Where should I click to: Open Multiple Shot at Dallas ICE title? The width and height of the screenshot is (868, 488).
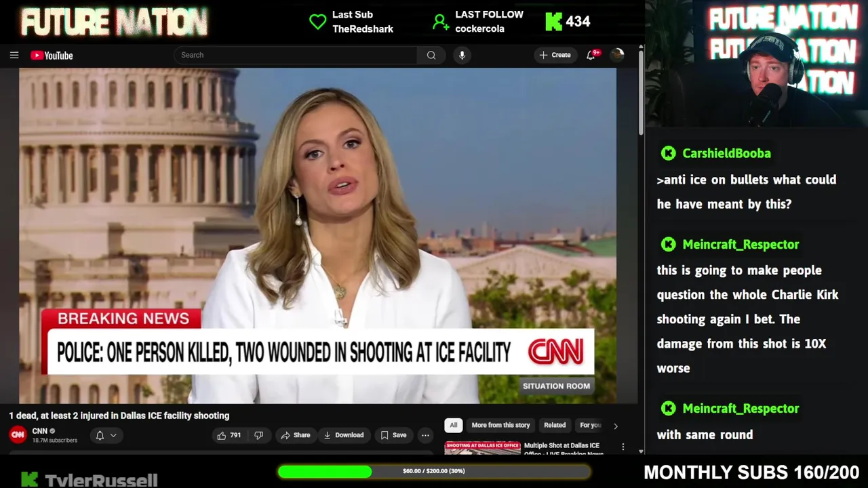(564, 449)
